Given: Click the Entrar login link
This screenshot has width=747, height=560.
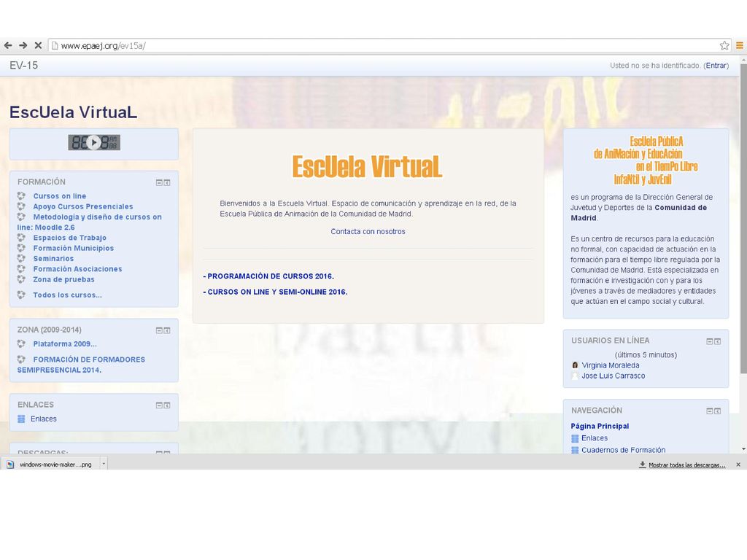Looking at the screenshot, I should click(x=716, y=66).
